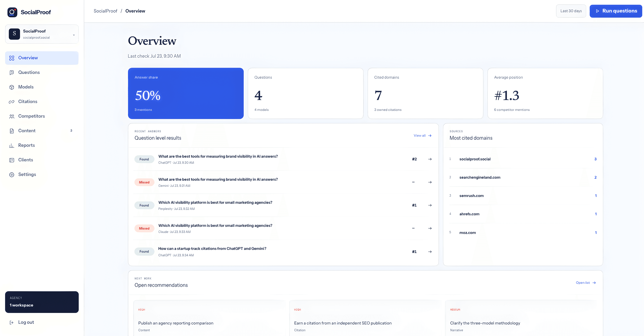Open Clarify the three-model methodology card

coord(521,318)
